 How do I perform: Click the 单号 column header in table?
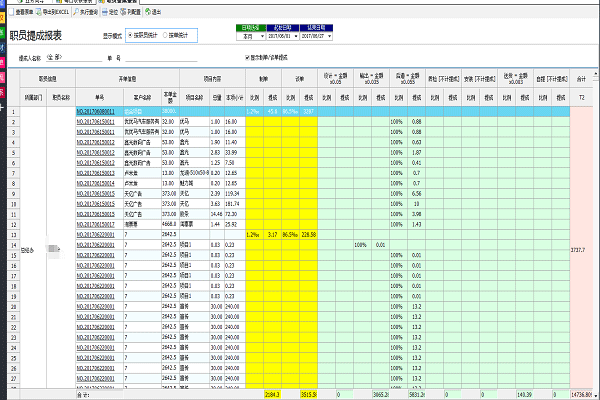point(97,96)
